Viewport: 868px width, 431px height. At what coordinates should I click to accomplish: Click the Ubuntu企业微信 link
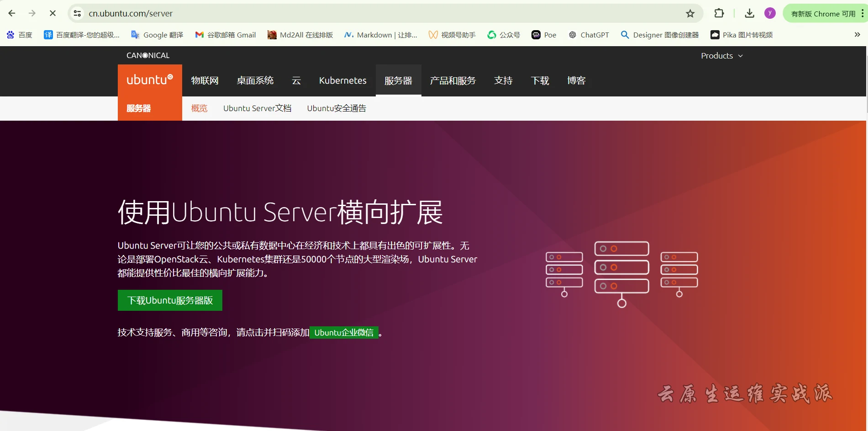344,332
